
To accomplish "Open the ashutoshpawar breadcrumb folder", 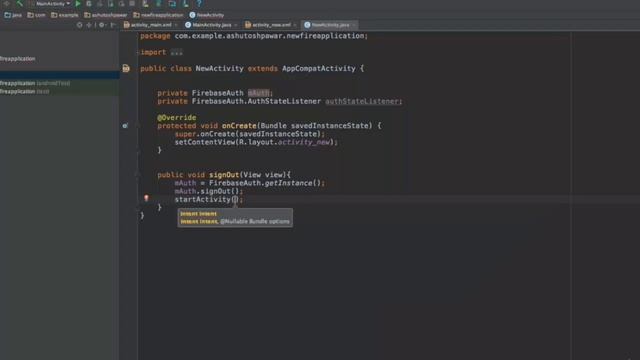I will point(106,15).
